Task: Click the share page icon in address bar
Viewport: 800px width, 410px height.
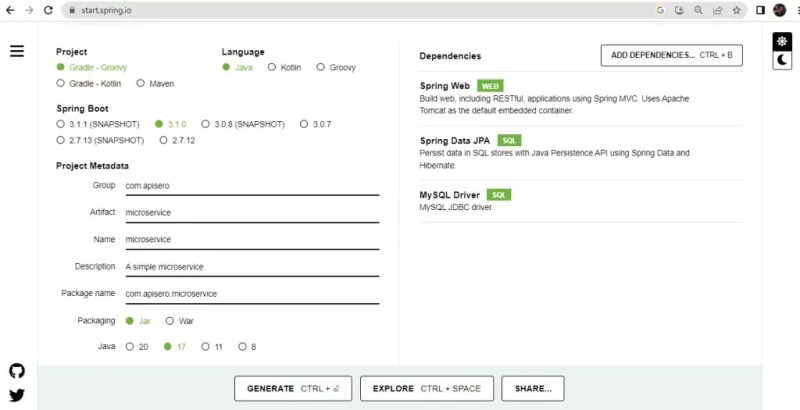Action: (717, 10)
